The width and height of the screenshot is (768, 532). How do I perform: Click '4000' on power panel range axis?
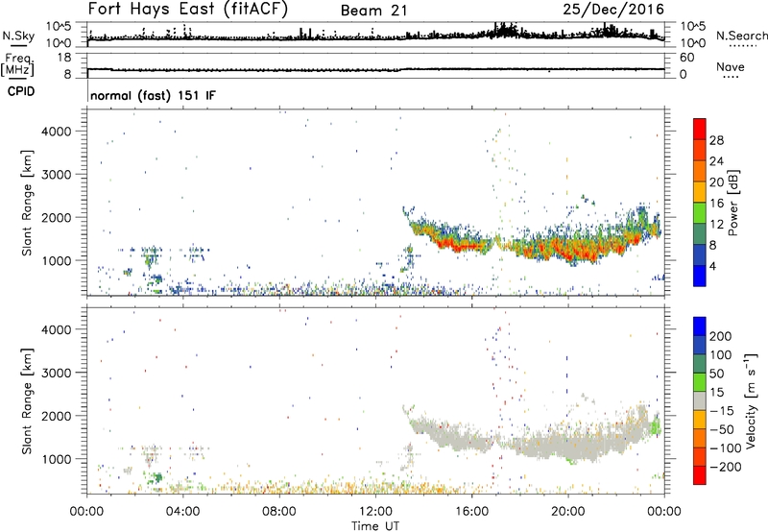coord(56,132)
